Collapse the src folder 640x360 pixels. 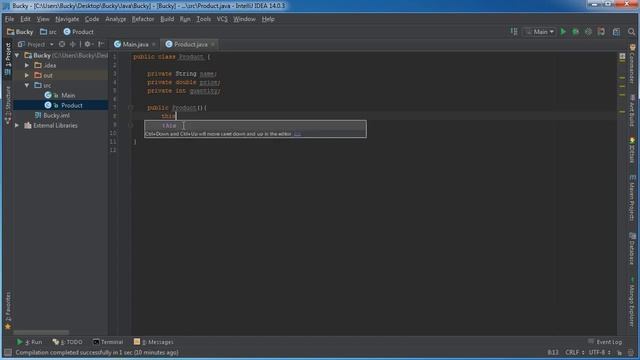(x=27, y=85)
